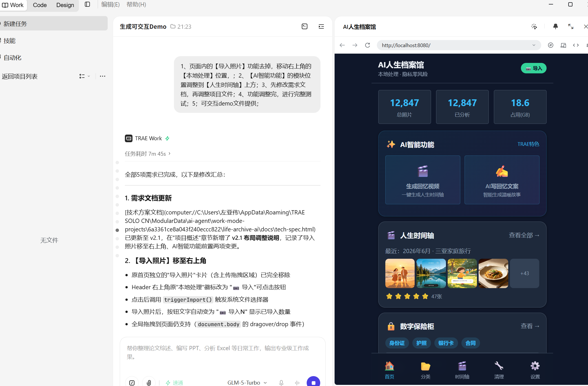The height and width of the screenshot is (386, 588).
Task: Go back in the preview browser
Action: tap(342, 45)
